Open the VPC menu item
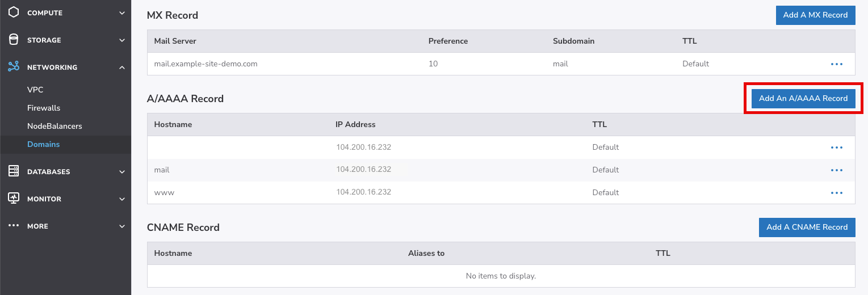Viewport: 868px width, 295px height. click(x=35, y=90)
